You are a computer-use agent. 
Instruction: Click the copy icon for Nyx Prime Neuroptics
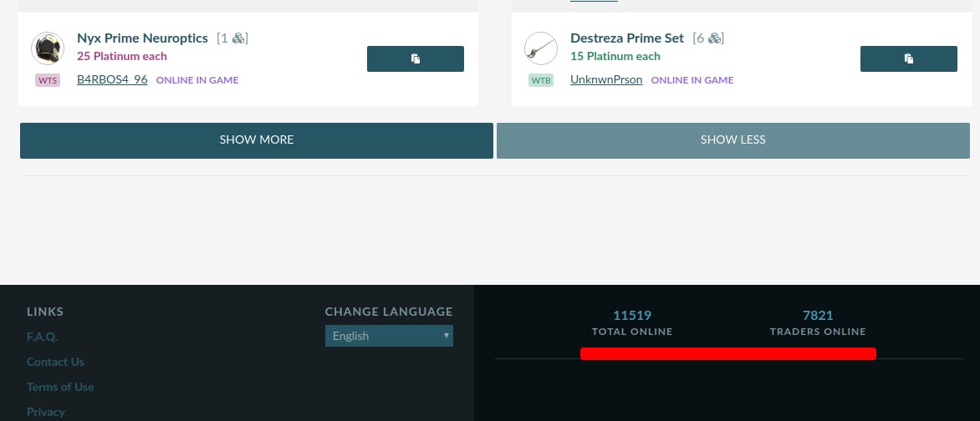click(x=415, y=58)
